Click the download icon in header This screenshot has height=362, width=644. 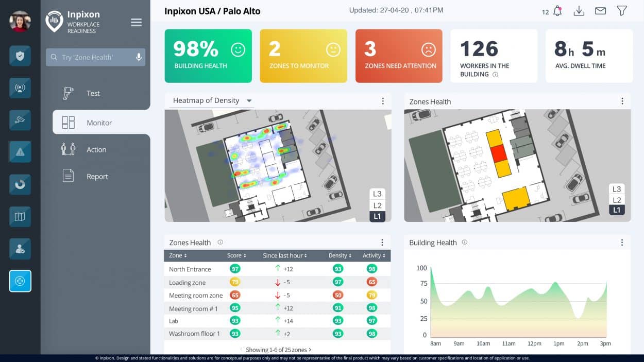579,11
